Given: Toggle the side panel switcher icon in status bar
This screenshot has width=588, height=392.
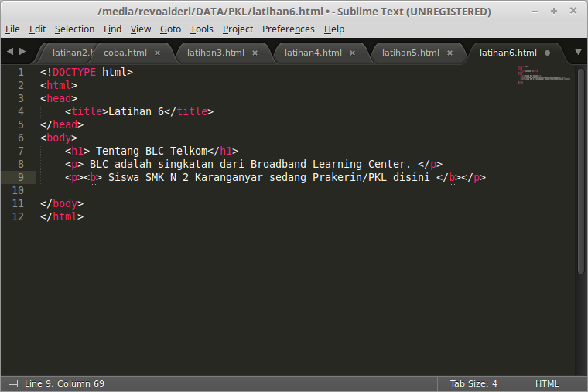Looking at the screenshot, I should coord(13,383).
